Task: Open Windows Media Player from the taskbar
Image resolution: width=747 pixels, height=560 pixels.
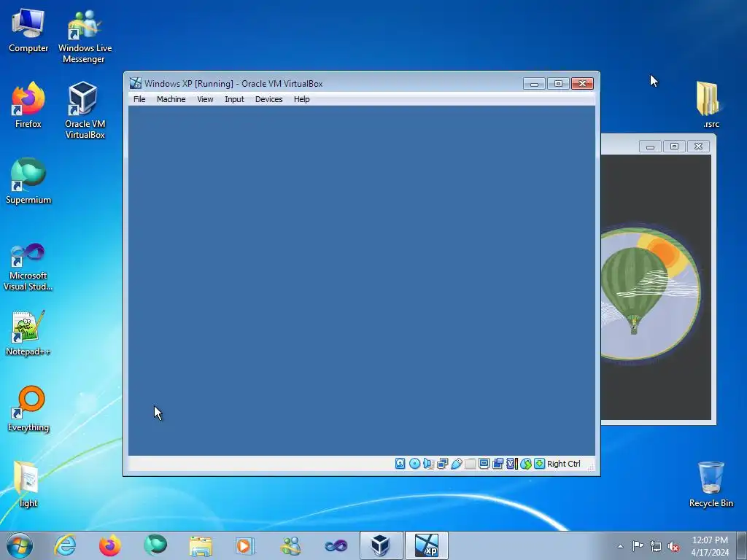Action: [x=245, y=545]
